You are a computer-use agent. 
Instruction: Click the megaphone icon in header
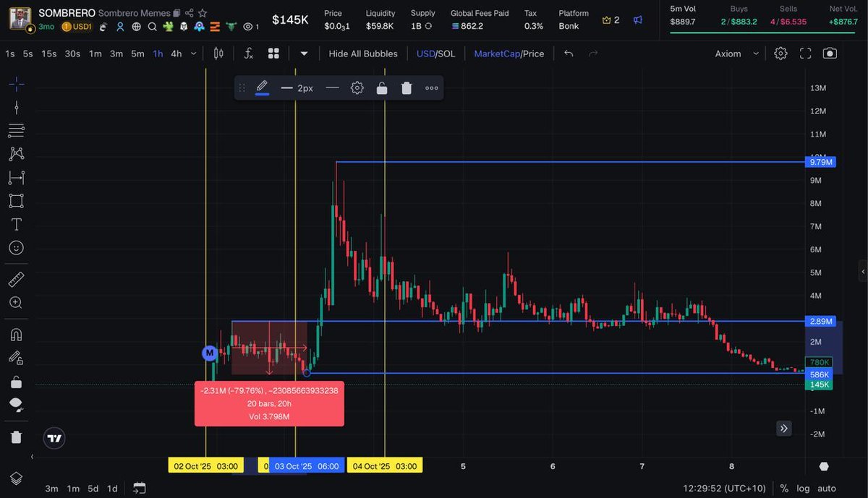pyautogui.click(x=638, y=20)
